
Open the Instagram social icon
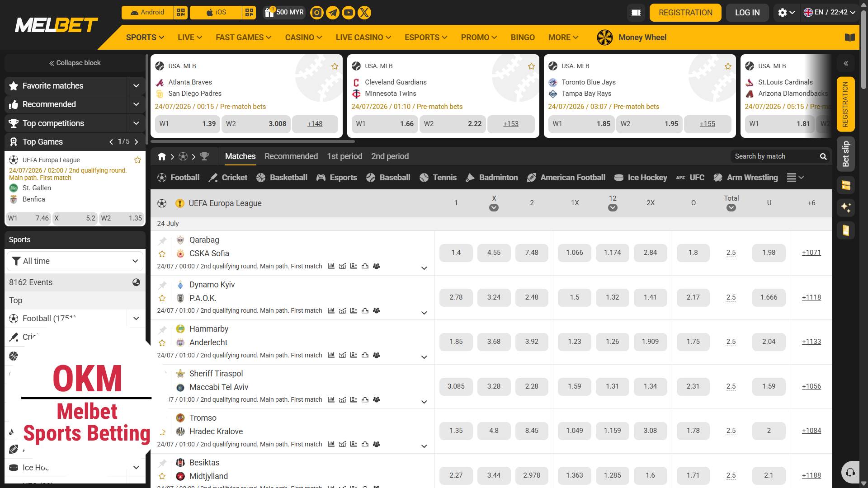point(317,13)
